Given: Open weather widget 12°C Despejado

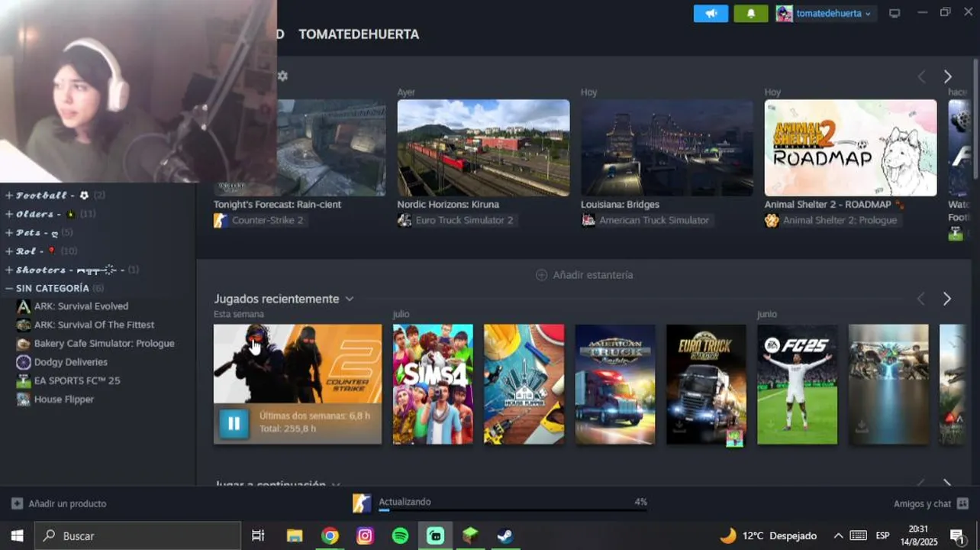Looking at the screenshot, I should [768, 535].
